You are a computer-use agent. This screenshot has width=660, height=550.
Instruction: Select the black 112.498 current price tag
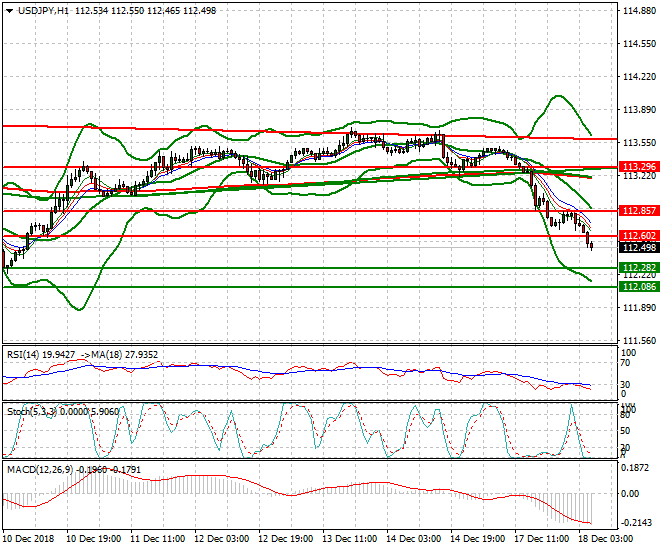coord(638,247)
